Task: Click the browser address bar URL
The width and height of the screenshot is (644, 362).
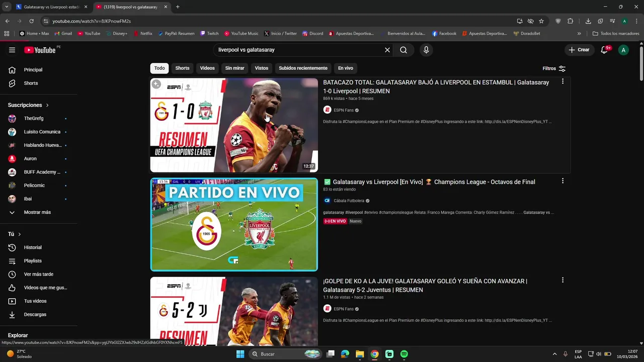Action: pos(92,21)
